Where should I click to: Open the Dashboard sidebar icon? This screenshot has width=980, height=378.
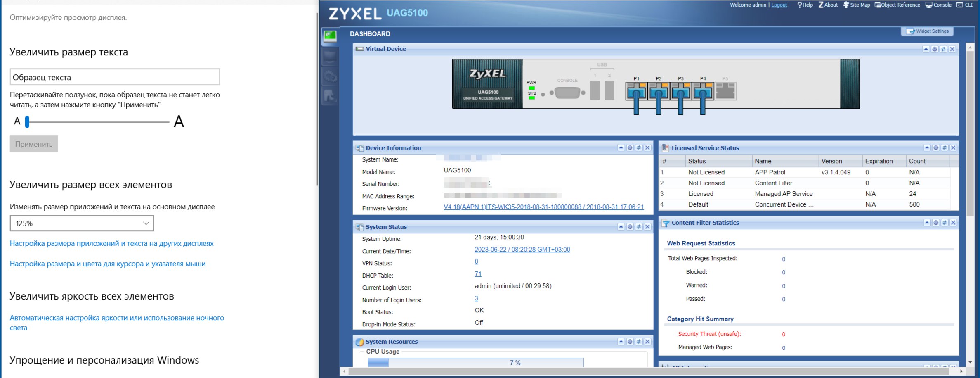[x=330, y=36]
